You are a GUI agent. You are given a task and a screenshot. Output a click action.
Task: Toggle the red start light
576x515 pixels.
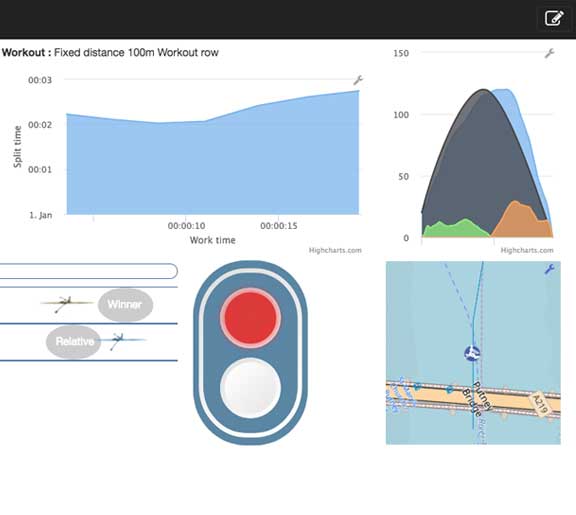coord(251,318)
